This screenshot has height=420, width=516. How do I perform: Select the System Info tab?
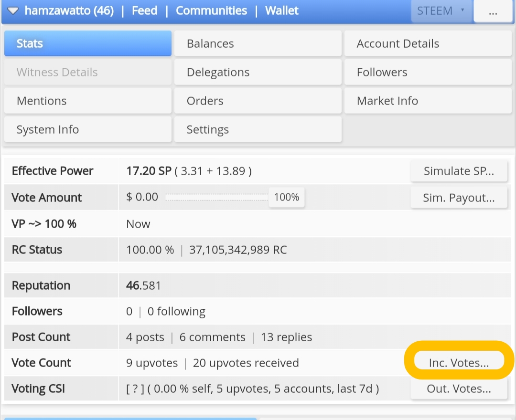(x=88, y=129)
